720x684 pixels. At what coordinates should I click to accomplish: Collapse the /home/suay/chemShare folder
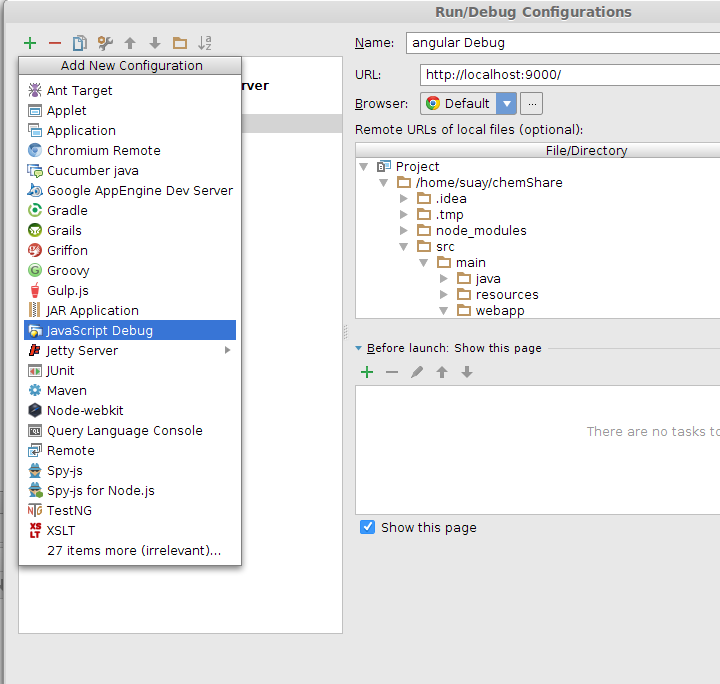383,183
